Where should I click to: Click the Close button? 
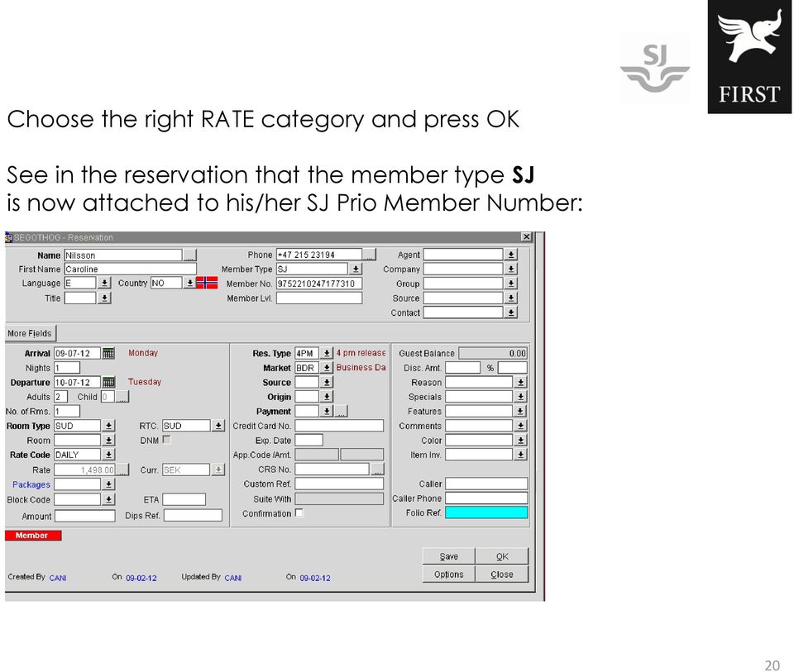point(502,574)
